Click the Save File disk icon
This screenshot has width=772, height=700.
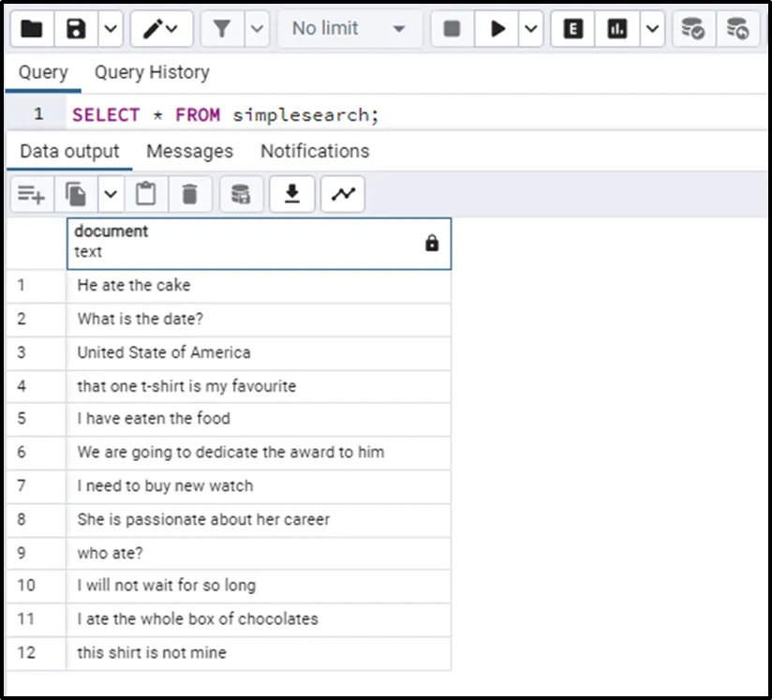coord(77,29)
